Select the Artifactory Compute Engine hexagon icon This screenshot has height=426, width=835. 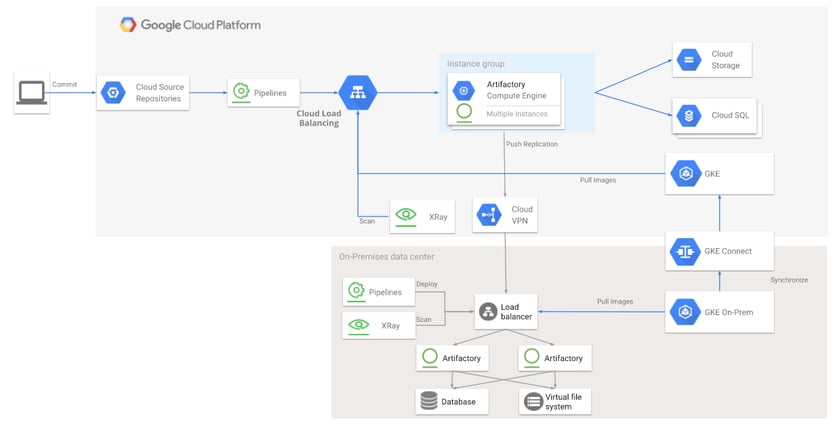coord(464,91)
